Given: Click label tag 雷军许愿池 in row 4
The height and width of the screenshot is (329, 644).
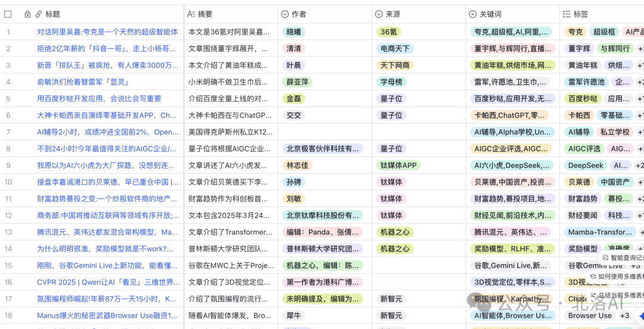Looking at the screenshot, I should pyautogui.click(x=586, y=82).
